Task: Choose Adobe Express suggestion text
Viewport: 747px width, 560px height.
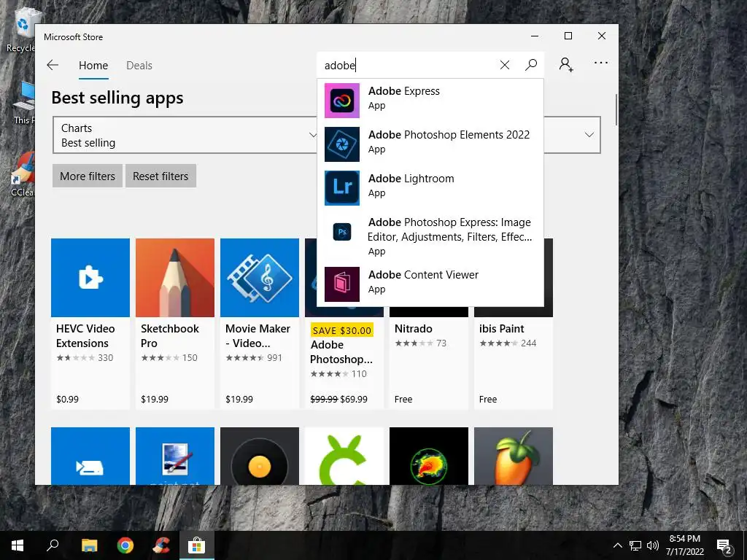Action: point(404,91)
